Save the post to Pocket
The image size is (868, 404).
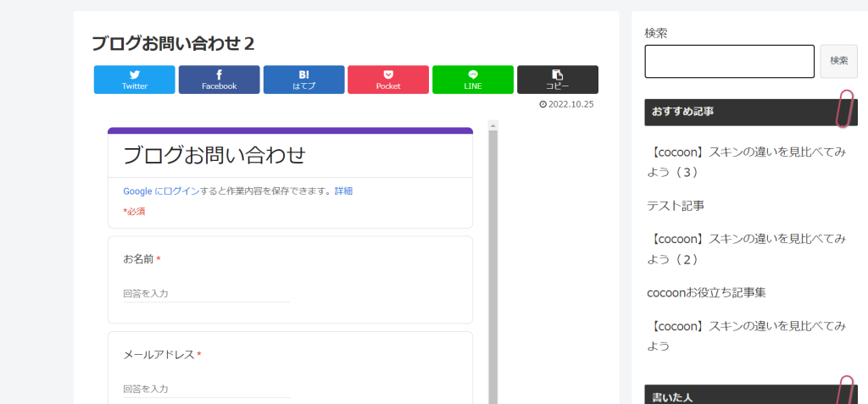(x=388, y=80)
